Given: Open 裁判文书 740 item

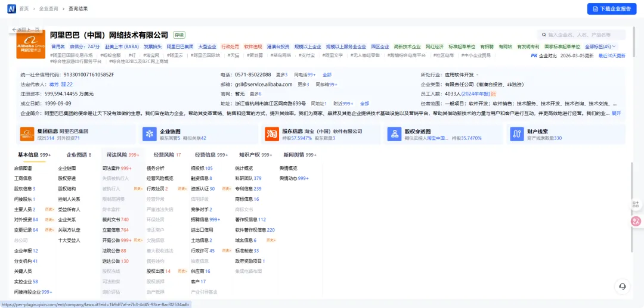Looking at the screenshot, I should point(116,219).
